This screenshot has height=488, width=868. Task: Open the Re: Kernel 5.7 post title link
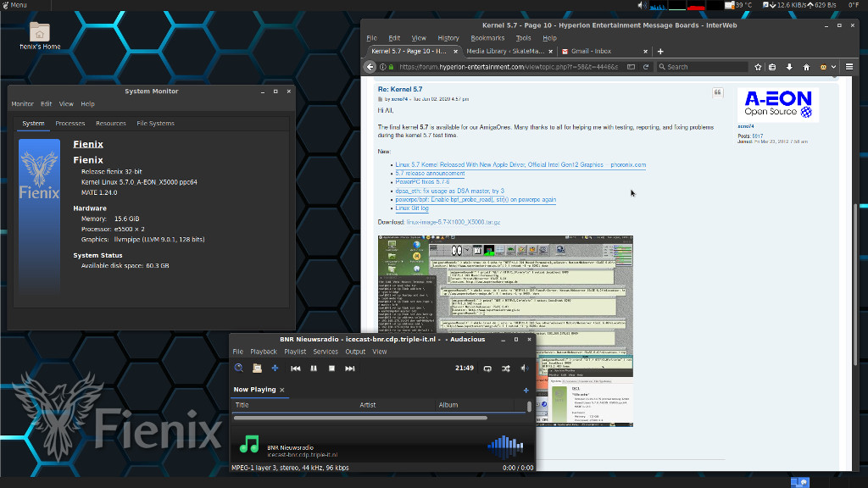400,89
